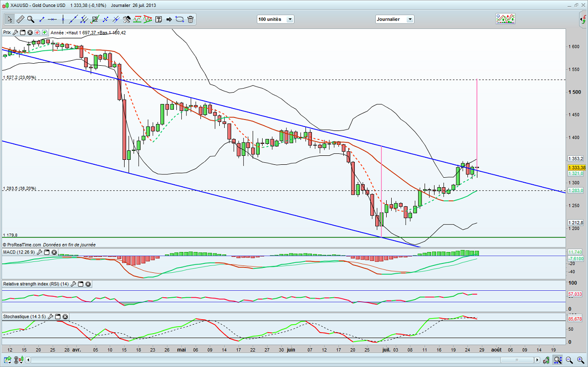Image resolution: width=588 pixels, height=367 pixels.
Task: Close the RSI indicator panel
Action: coord(88,284)
